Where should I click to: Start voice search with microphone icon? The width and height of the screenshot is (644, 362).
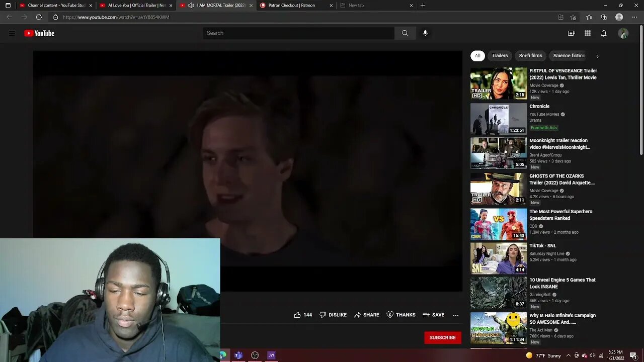coord(425,33)
